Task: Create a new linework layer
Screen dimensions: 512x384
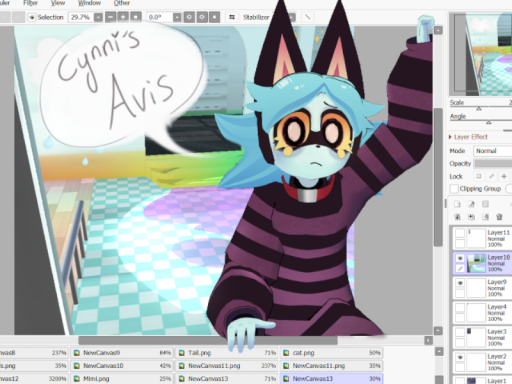Action: click(x=471, y=204)
